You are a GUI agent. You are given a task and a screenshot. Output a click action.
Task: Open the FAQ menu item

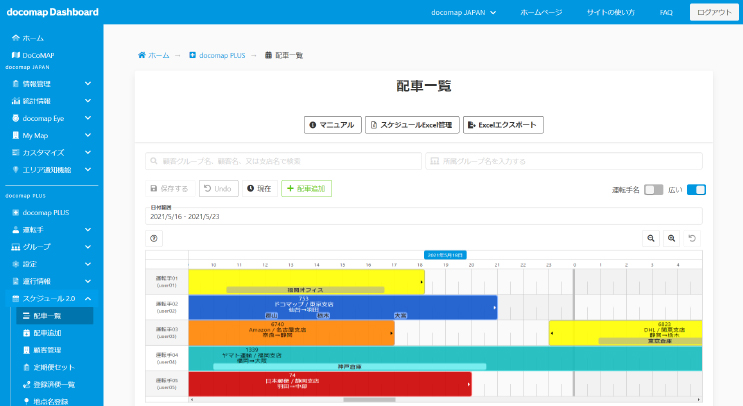coord(666,12)
